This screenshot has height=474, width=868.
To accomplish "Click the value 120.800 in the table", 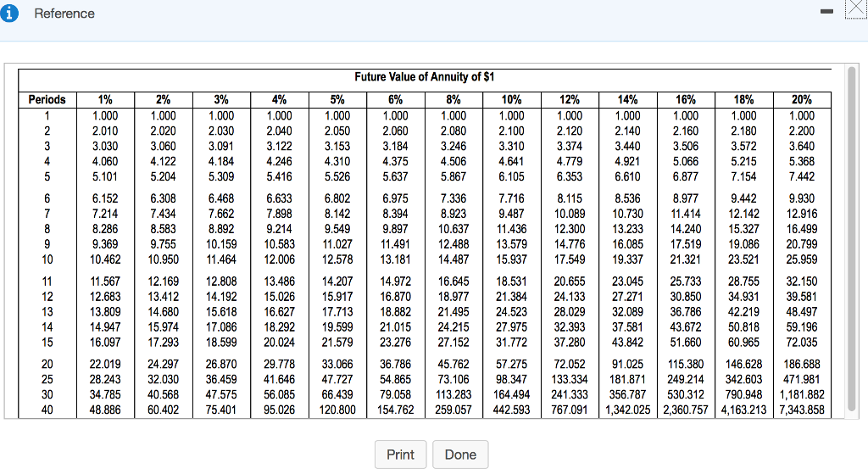I will tap(337, 410).
